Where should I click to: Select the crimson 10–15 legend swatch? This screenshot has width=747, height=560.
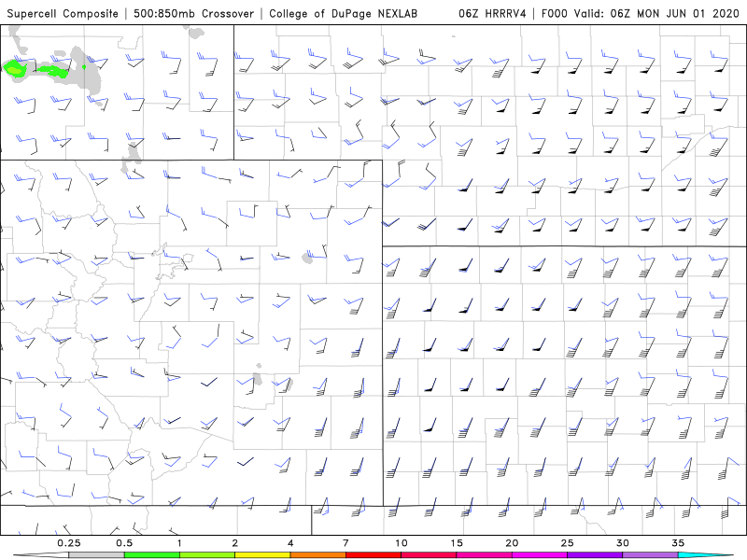429,555
